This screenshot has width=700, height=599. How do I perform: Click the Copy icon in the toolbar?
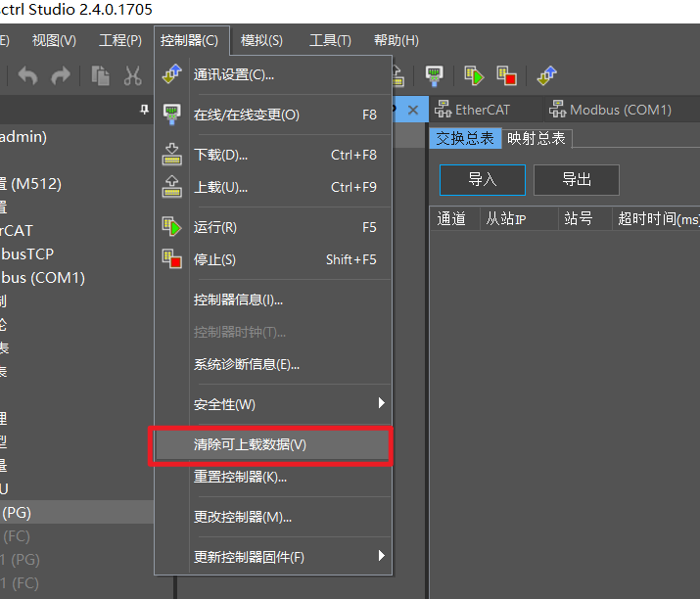[x=100, y=75]
